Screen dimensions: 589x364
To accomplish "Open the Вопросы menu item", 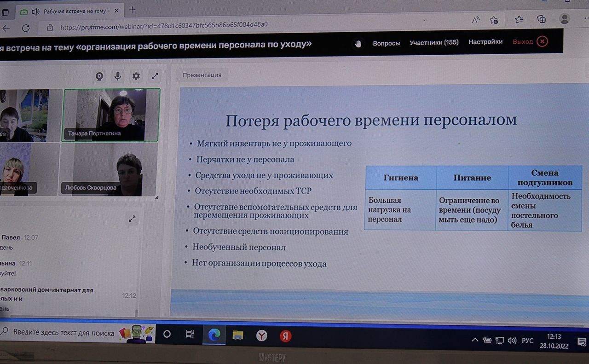I will [386, 43].
